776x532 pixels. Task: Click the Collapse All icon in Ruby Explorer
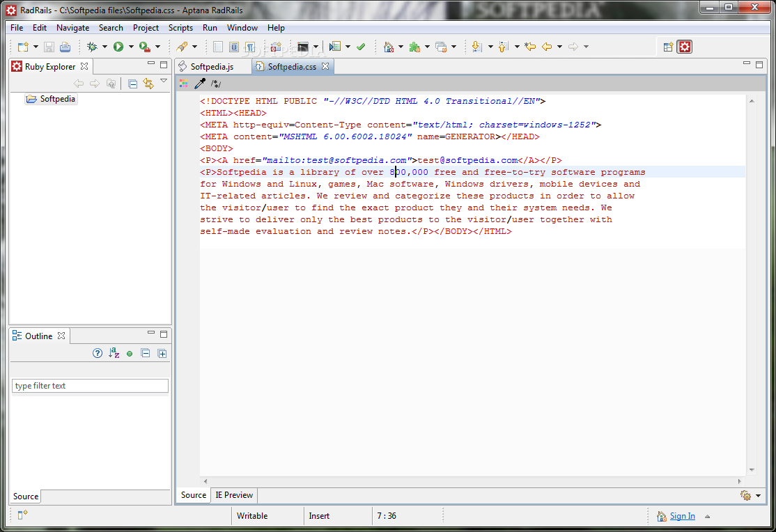[x=132, y=84]
